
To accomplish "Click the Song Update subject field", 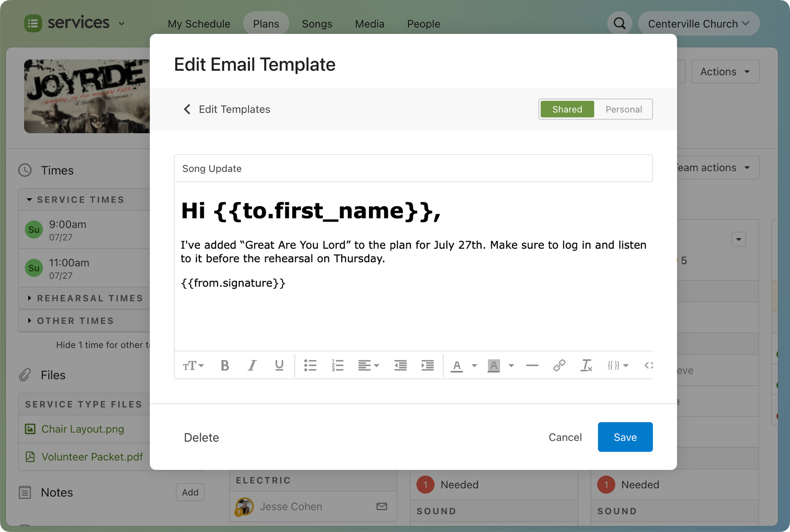I will point(413,169).
